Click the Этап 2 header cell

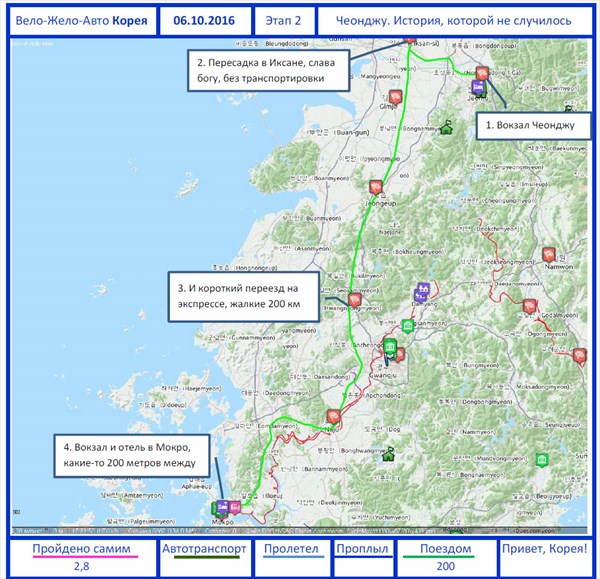[284, 21]
